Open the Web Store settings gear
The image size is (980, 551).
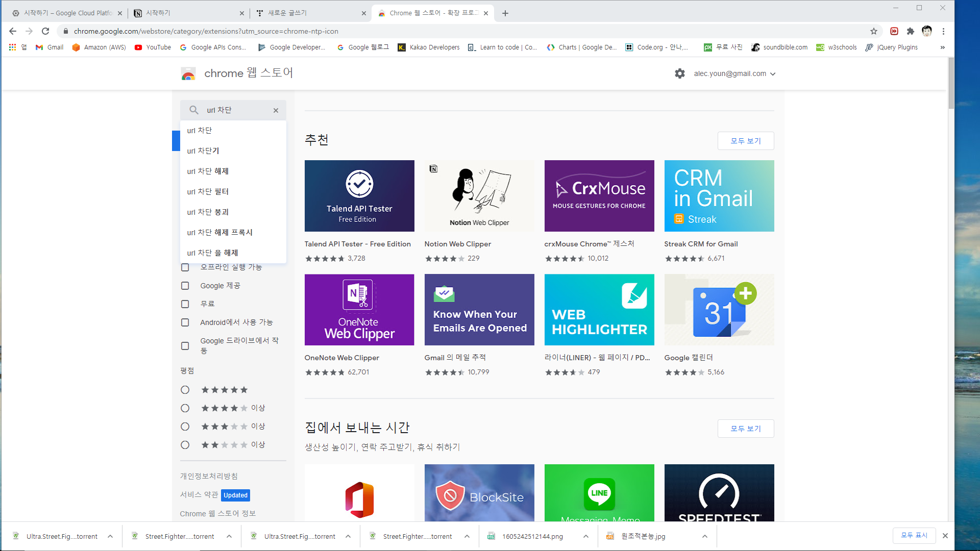(679, 73)
